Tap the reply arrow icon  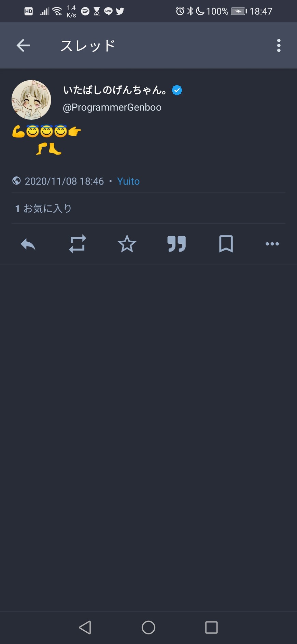(x=28, y=244)
